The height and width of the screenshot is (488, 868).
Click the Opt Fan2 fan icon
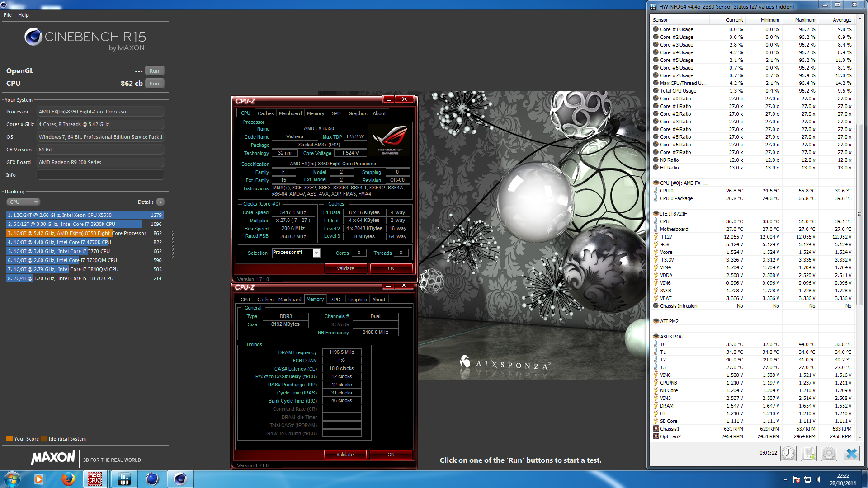(656, 436)
